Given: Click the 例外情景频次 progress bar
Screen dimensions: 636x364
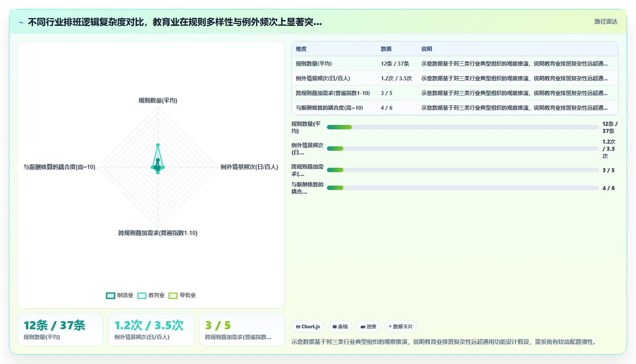Looking at the screenshot, I should pyautogui.click(x=463, y=149).
